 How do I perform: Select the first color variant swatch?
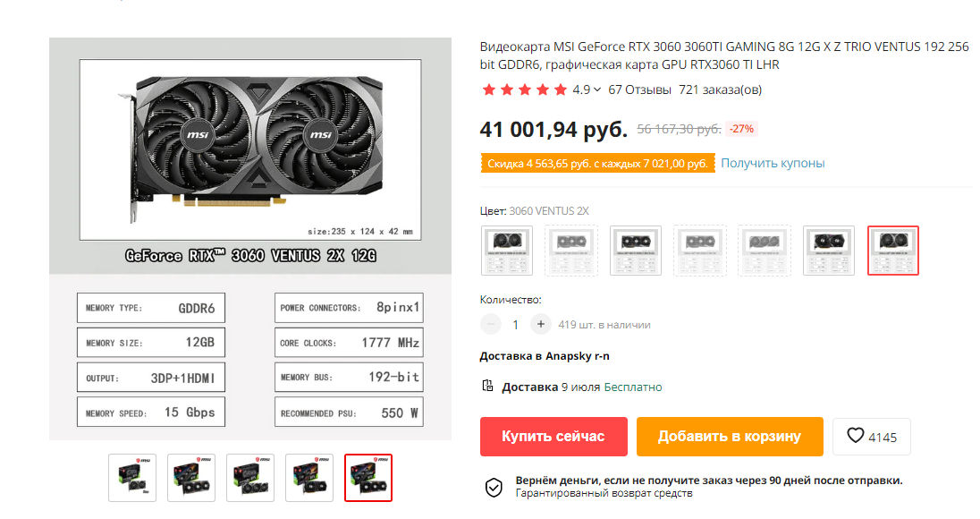tap(507, 251)
